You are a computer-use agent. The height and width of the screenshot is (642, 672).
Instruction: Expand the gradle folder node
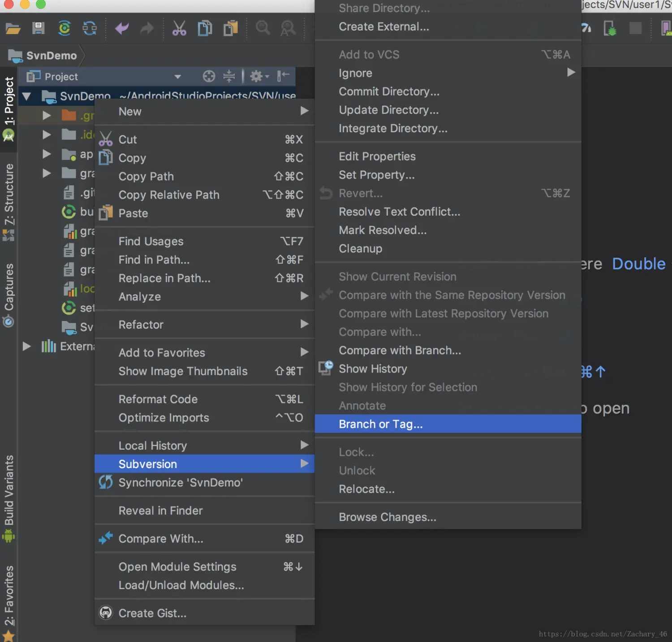pos(47,173)
